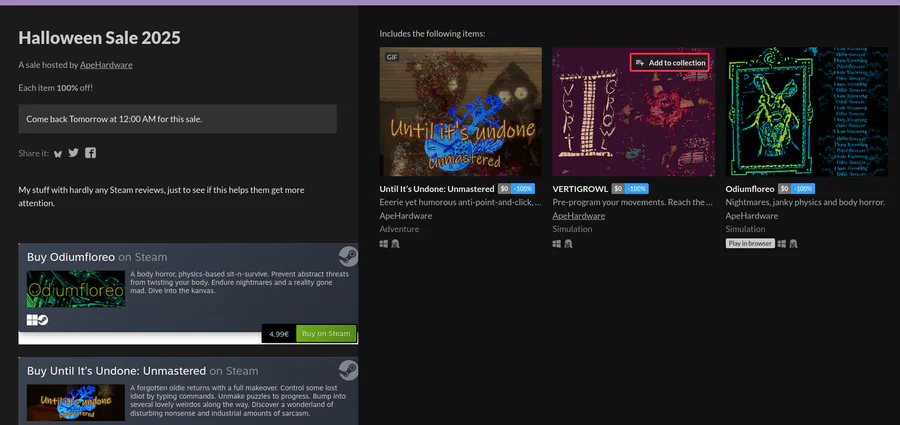Open the Odiumfloreo game title link
This screenshot has width=900, height=425.
coord(750,189)
